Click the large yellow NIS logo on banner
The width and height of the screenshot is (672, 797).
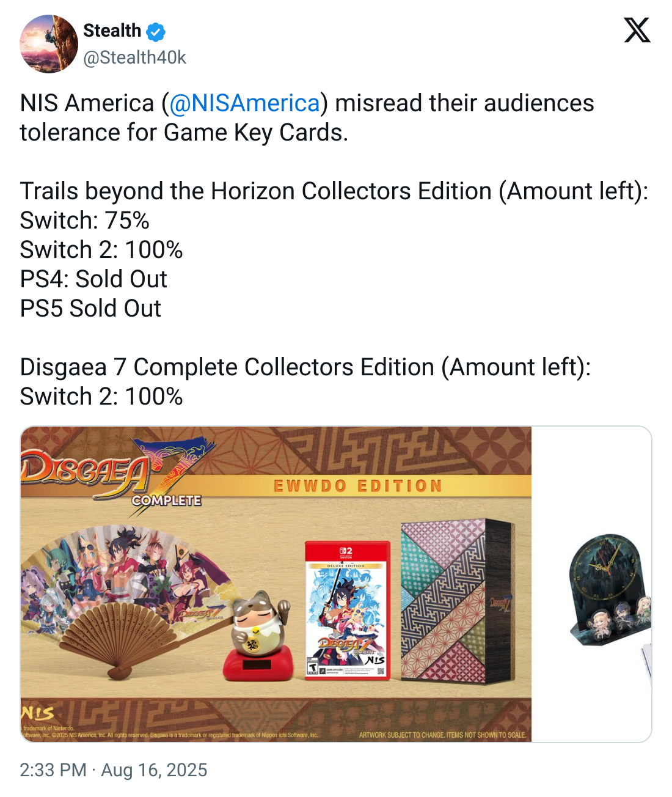[38, 713]
